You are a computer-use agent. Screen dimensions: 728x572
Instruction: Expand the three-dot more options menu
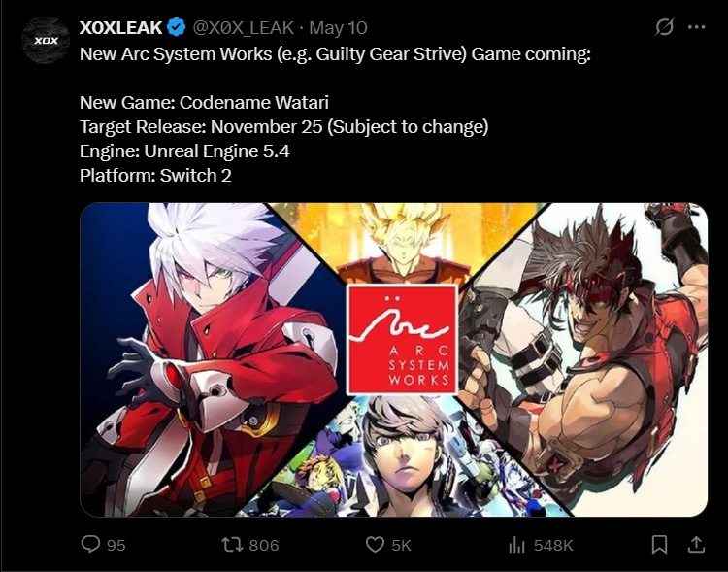pos(696,27)
